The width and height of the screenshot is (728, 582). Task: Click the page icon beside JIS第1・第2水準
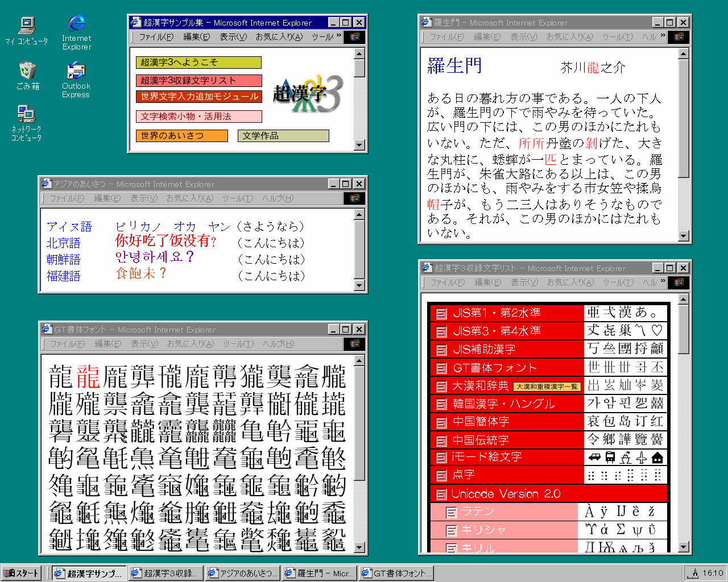(x=441, y=313)
